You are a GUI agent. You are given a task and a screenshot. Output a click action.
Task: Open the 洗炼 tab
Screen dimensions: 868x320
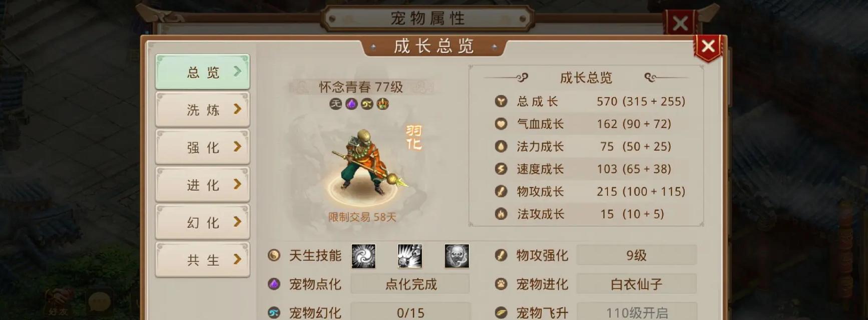[203, 109]
